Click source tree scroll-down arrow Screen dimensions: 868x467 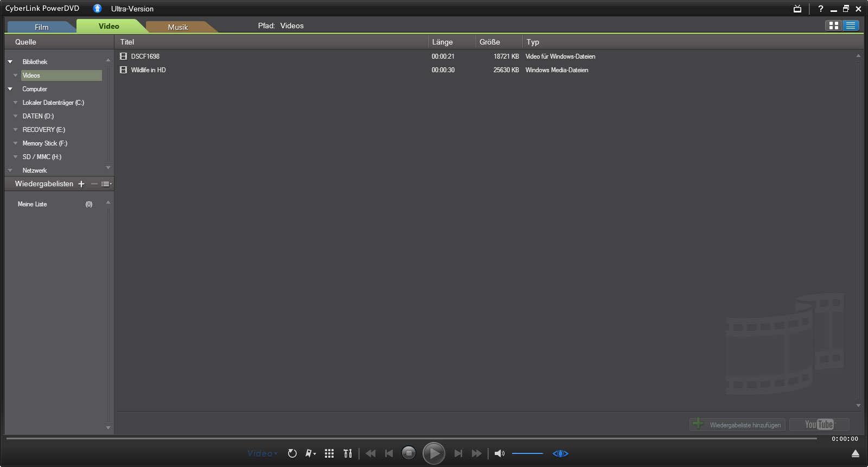tap(108, 167)
